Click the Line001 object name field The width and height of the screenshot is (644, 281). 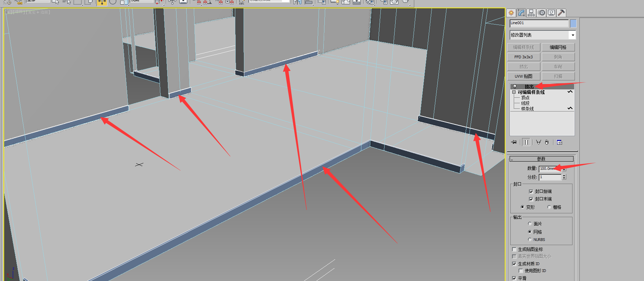pyautogui.click(x=539, y=23)
